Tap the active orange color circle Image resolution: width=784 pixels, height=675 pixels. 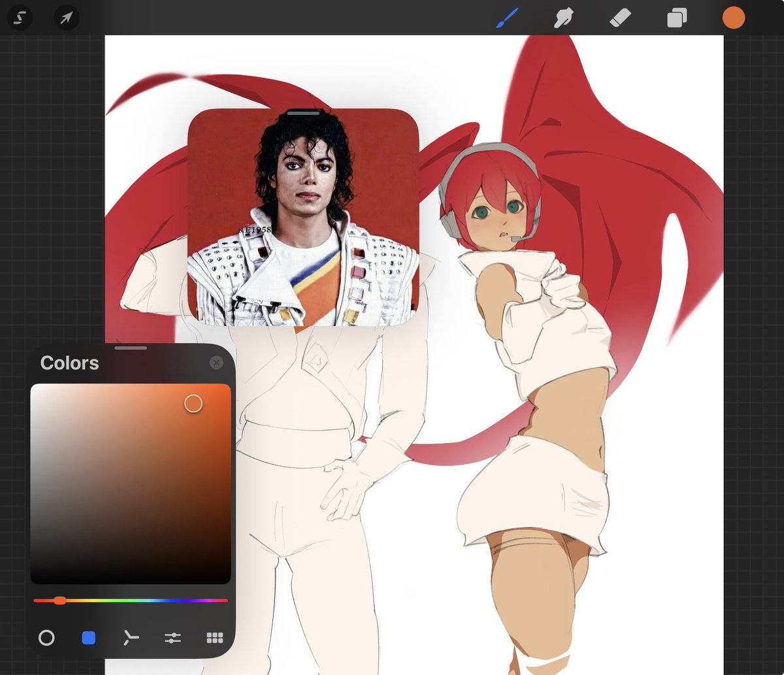coord(734,18)
